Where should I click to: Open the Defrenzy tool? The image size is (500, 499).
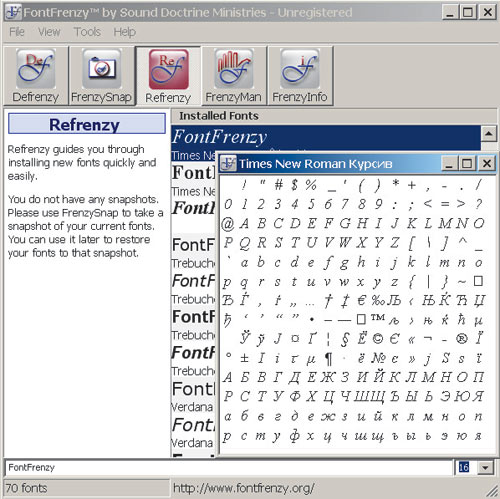(x=36, y=76)
